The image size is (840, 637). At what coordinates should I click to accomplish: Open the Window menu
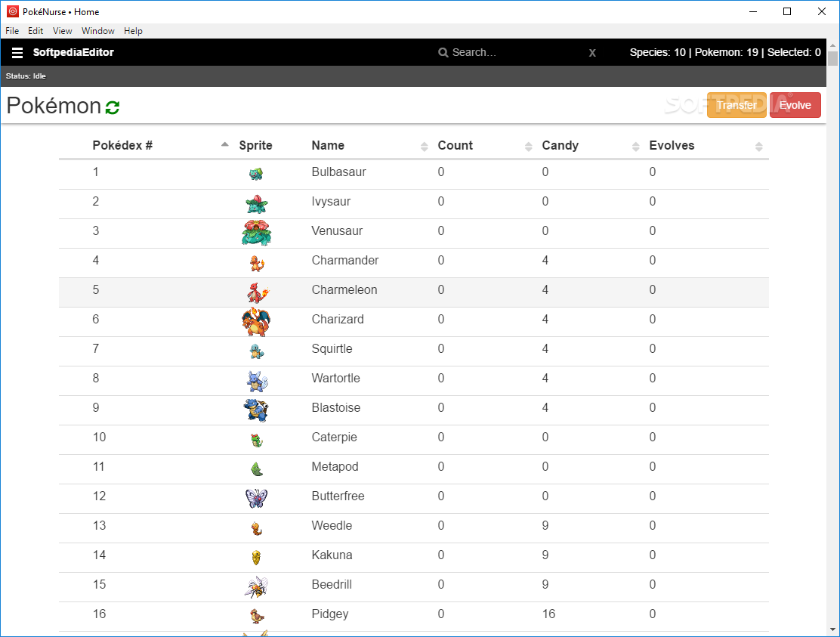(x=98, y=30)
